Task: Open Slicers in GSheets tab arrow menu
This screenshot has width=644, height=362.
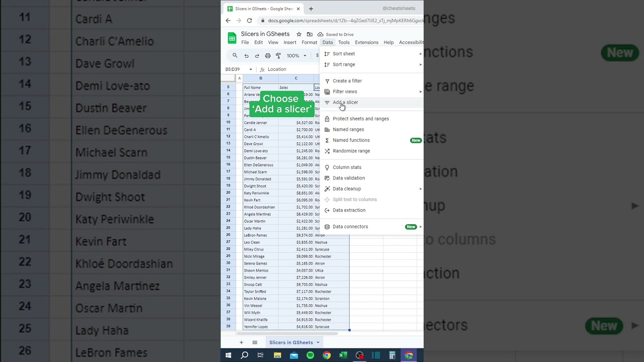Action: pyautogui.click(x=318, y=342)
